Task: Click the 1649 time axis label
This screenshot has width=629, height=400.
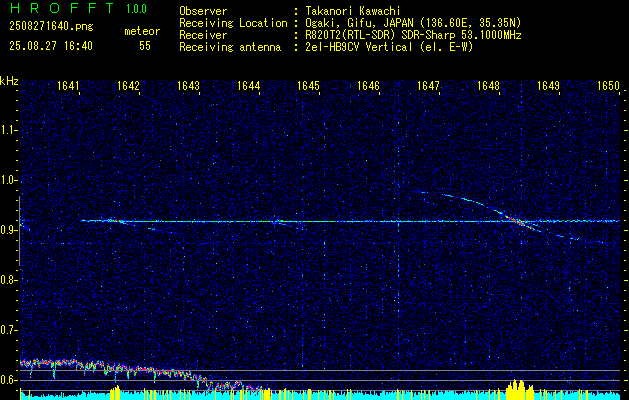Action: click(x=548, y=86)
